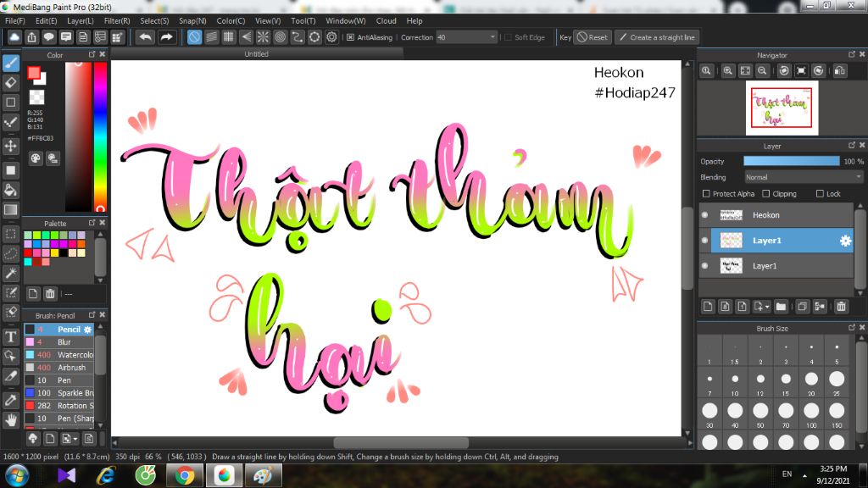Select the Magic Wand tool

tap(10, 273)
